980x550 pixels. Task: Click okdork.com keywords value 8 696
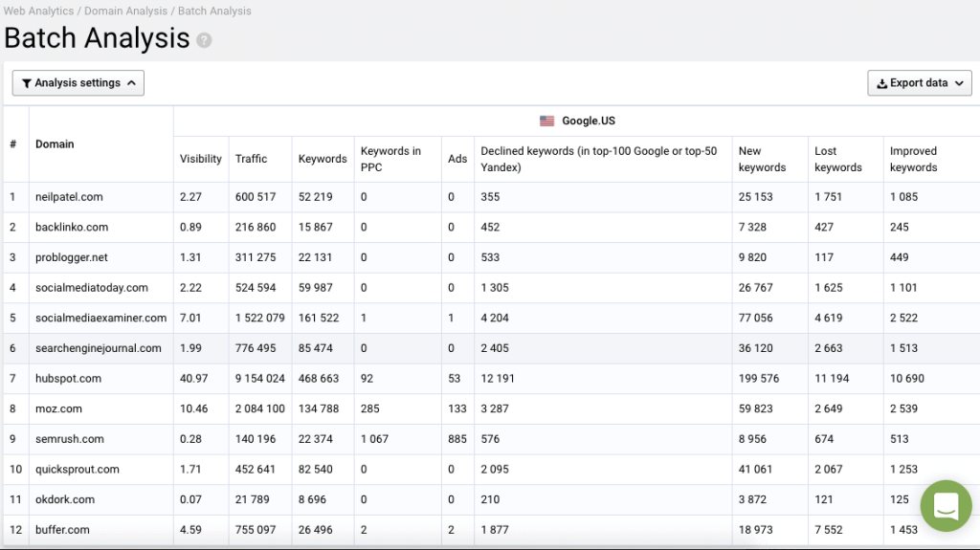pyautogui.click(x=311, y=499)
